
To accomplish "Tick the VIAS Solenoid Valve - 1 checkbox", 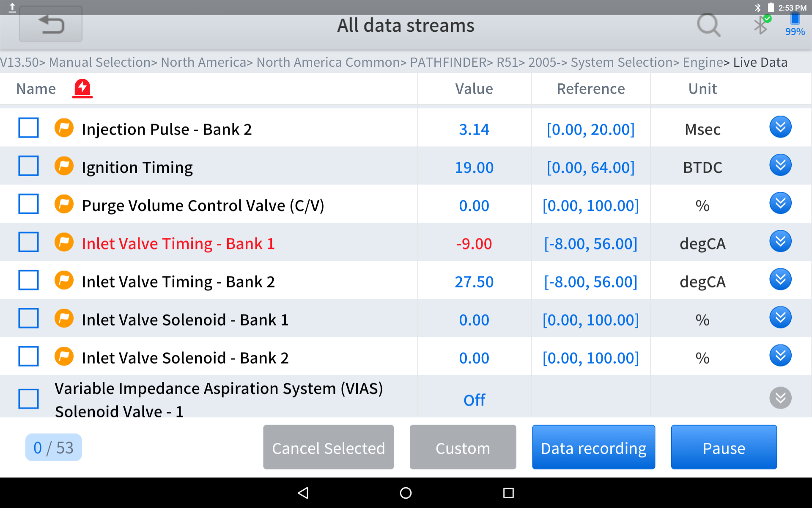I will click(28, 399).
